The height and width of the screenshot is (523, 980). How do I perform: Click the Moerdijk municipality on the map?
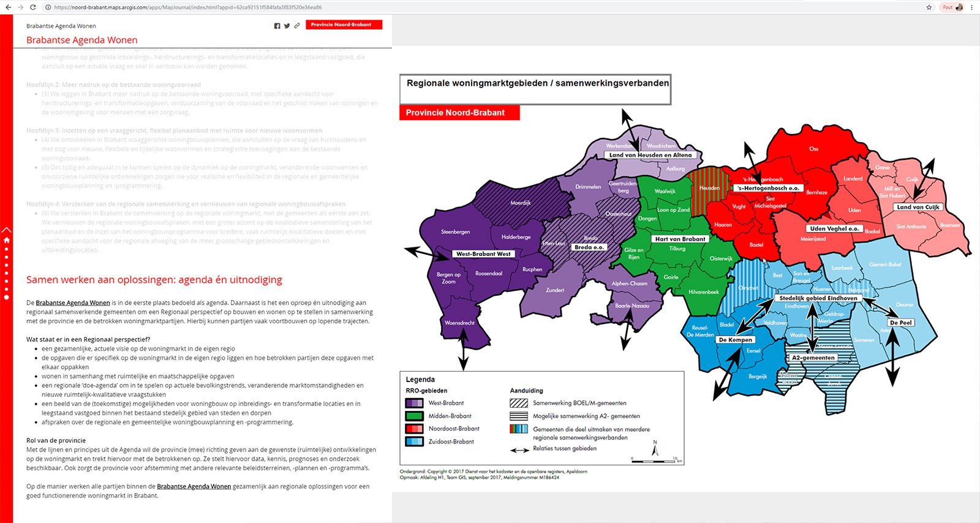pyautogui.click(x=521, y=203)
